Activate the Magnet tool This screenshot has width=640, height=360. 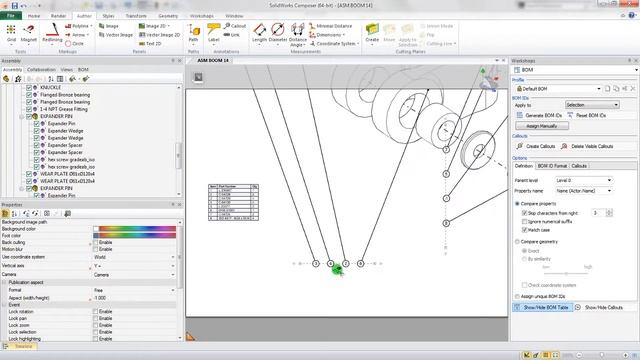pyautogui.click(x=29, y=33)
